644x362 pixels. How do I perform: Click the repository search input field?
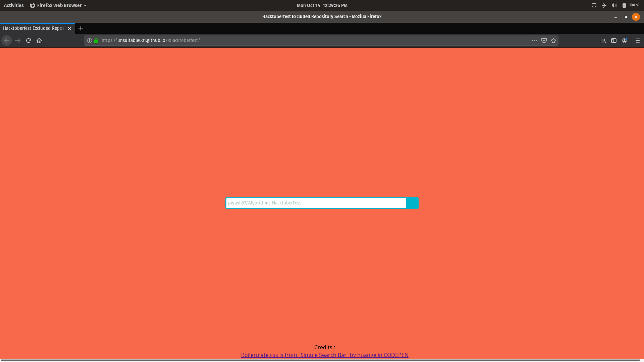316,203
